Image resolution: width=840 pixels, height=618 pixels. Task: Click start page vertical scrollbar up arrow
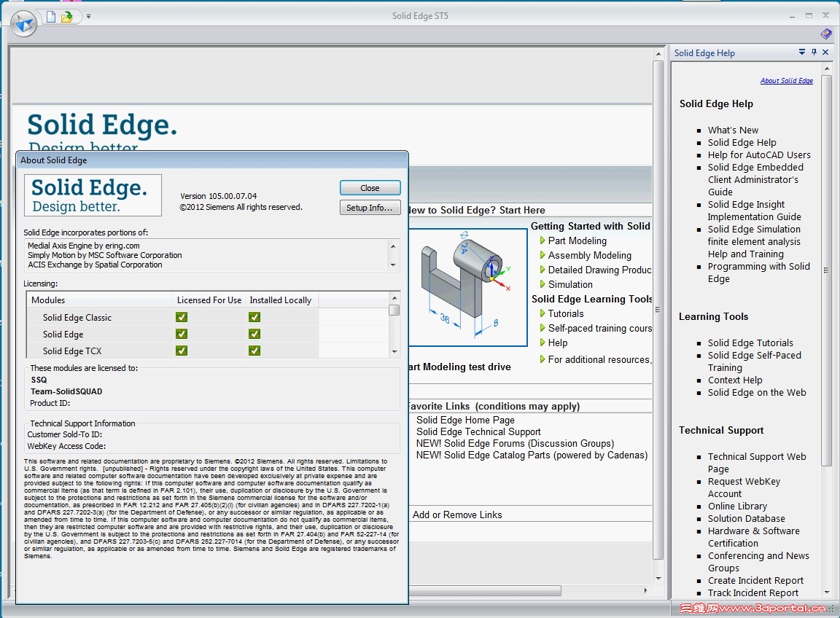658,53
